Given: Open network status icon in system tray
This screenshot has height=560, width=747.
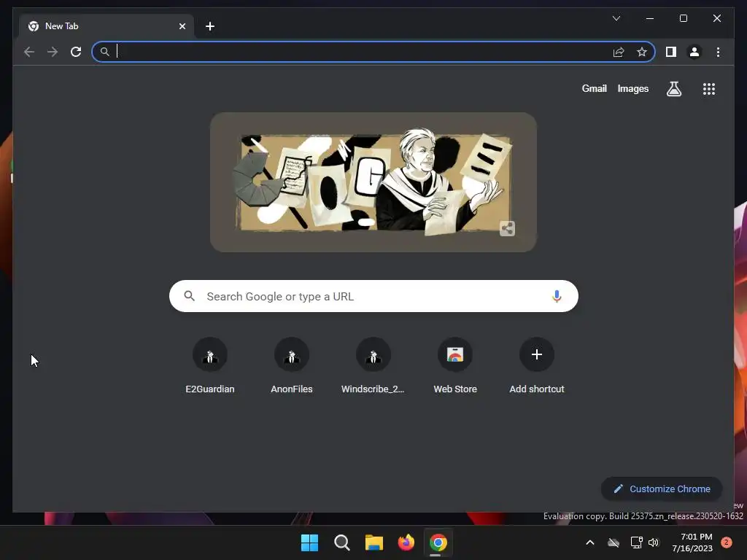Looking at the screenshot, I should coord(636,542).
